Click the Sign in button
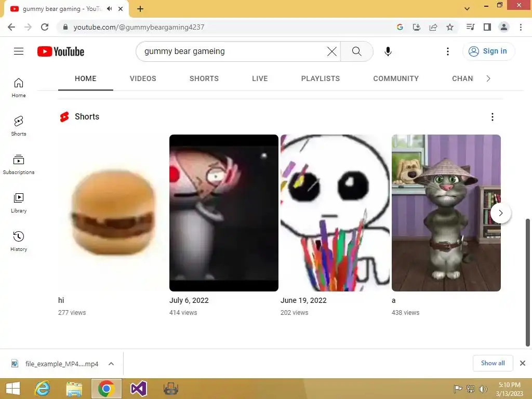The height and width of the screenshot is (399, 532). tap(488, 51)
